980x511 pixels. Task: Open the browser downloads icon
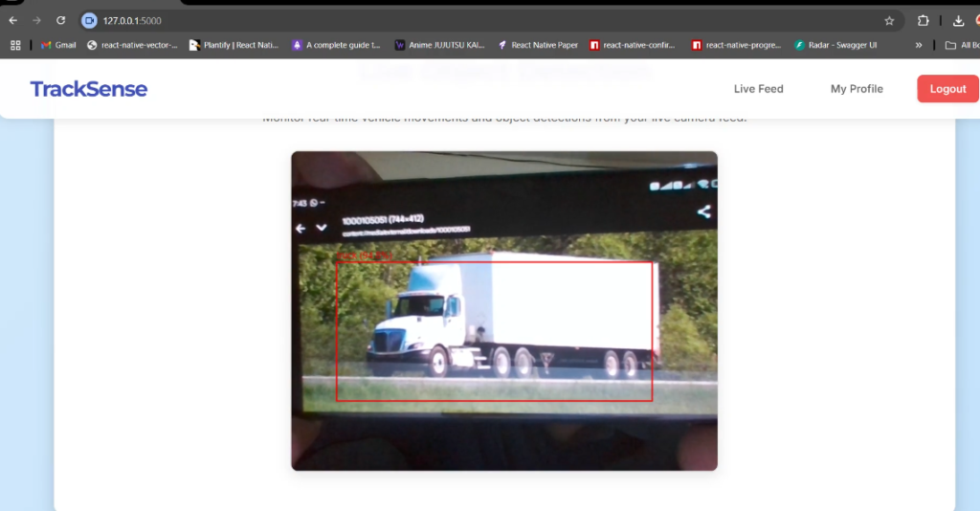click(x=958, y=21)
